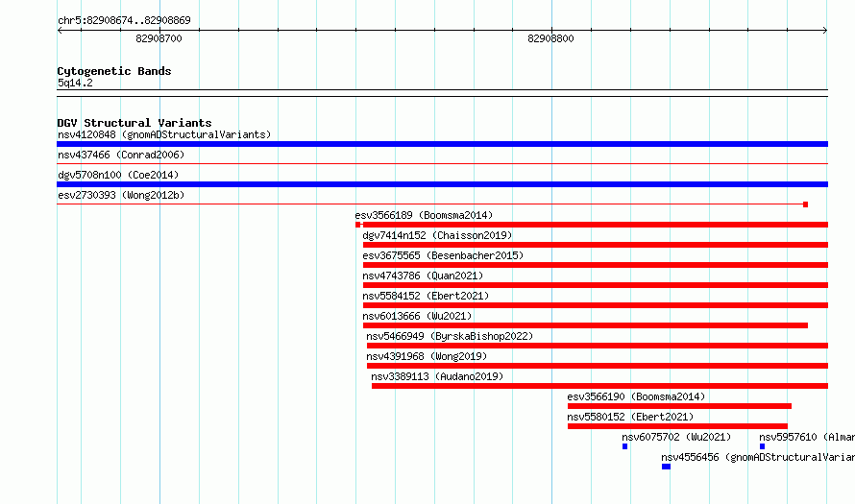Select red bar under dgv7414n152
The image size is (855, 504).
click(596, 245)
